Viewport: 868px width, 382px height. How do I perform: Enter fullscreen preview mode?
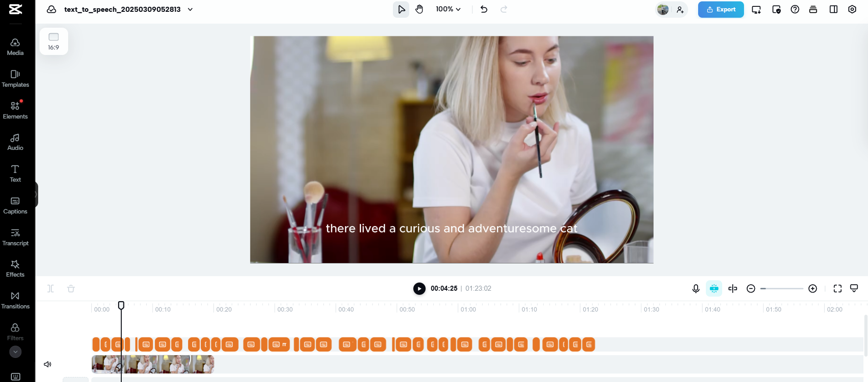pyautogui.click(x=838, y=288)
